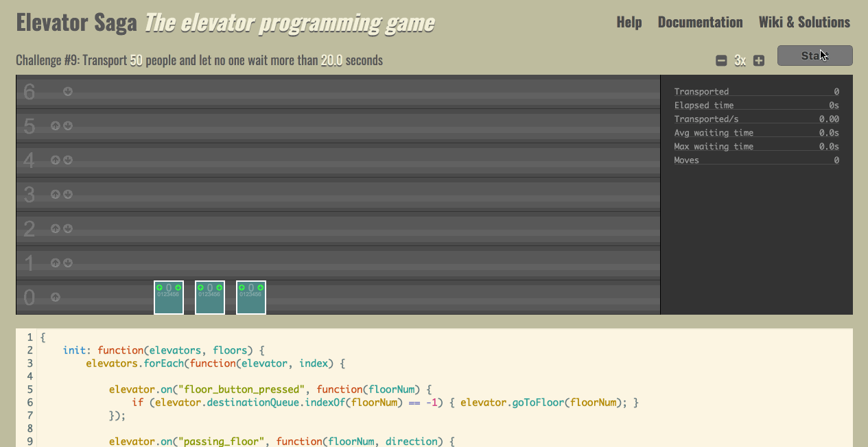Click the challenge 50 people value

point(136,60)
